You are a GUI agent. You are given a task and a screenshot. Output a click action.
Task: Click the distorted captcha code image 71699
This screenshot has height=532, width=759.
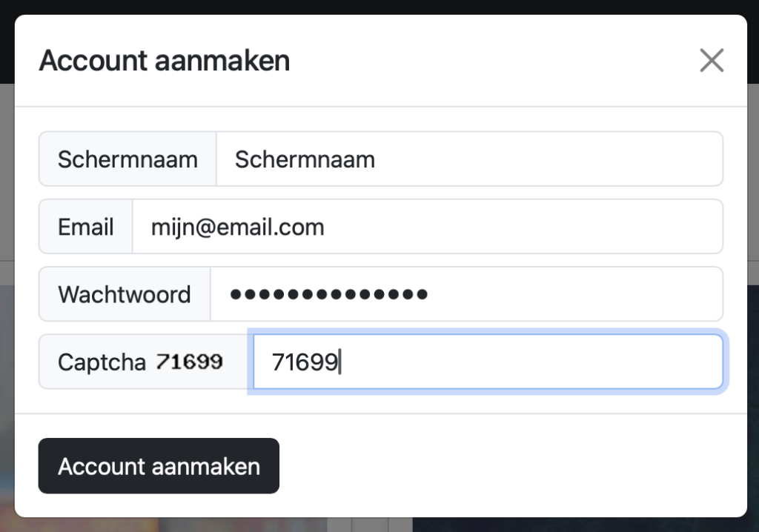coord(190,362)
